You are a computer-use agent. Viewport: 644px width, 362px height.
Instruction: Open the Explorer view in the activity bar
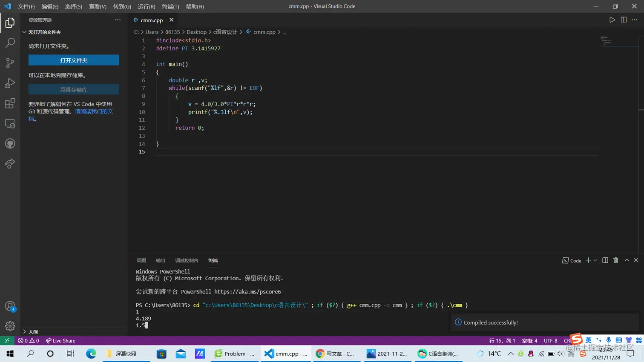[x=10, y=23]
